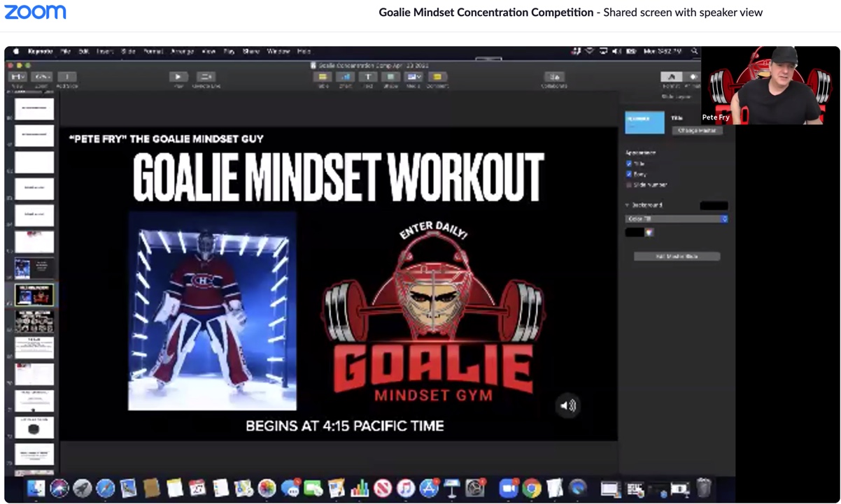The width and height of the screenshot is (841, 504).
Task: Click the Collaborate toolbar icon
Action: click(554, 77)
